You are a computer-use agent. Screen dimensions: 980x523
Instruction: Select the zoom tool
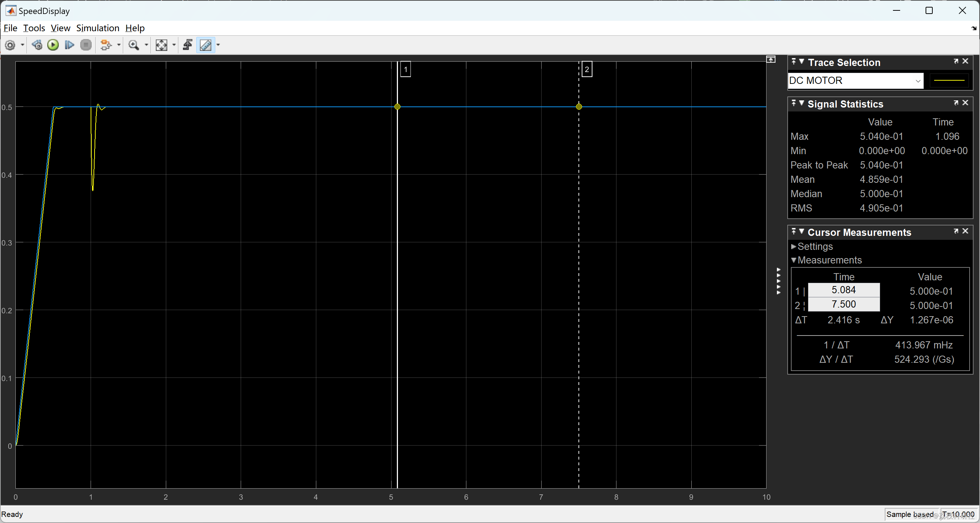pos(134,45)
